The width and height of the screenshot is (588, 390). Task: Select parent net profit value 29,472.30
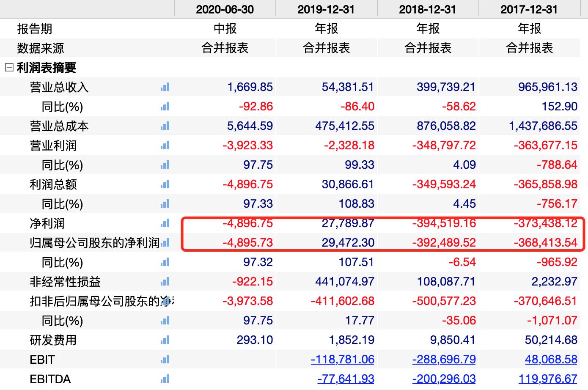coord(348,243)
